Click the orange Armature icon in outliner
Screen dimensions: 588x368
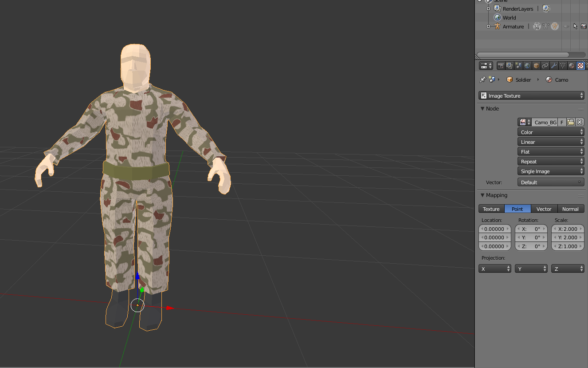(498, 27)
